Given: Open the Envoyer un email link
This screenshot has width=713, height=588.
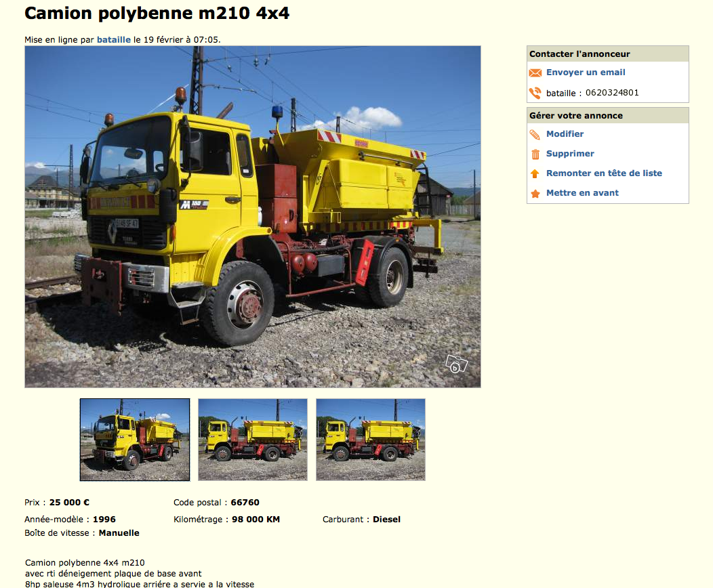Looking at the screenshot, I should (x=585, y=72).
